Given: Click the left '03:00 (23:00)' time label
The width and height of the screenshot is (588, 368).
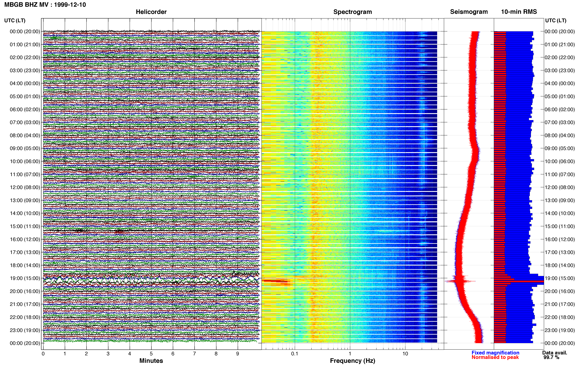Looking at the screenshot, I should pos(25,70).
